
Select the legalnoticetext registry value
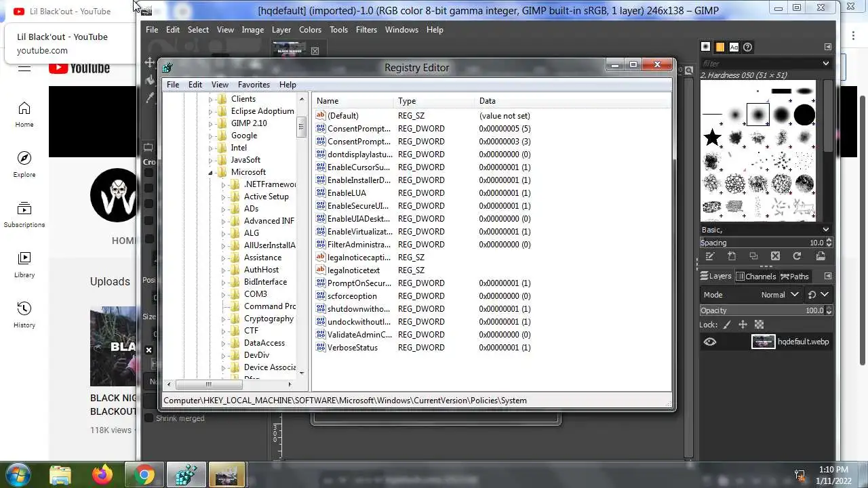click(353, 270)
